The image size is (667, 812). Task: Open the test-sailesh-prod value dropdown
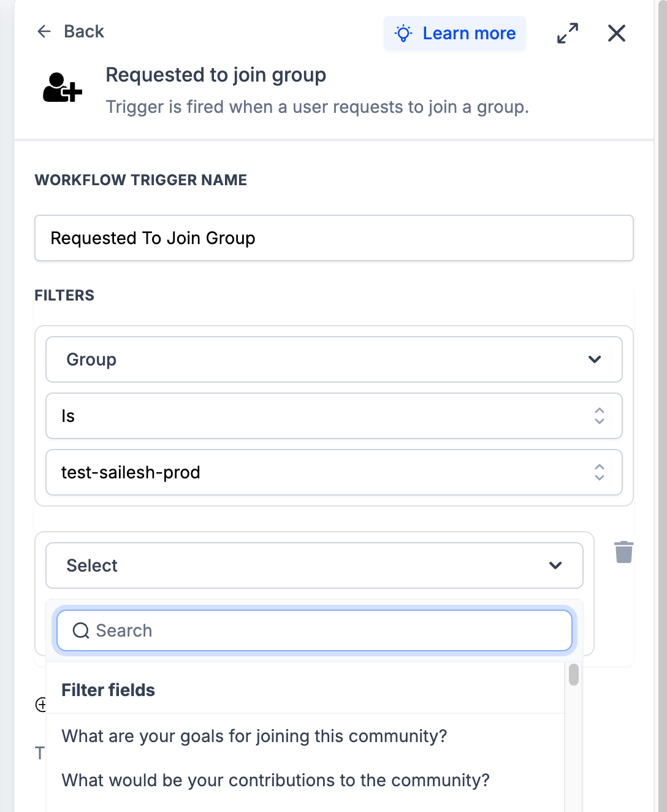coord(334,472)
